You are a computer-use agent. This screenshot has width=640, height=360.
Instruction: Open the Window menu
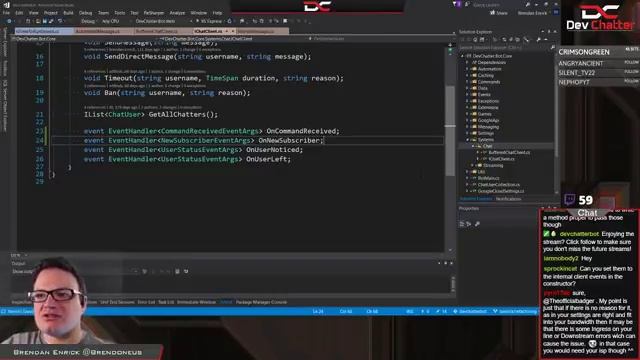click(x=199, y=13)
